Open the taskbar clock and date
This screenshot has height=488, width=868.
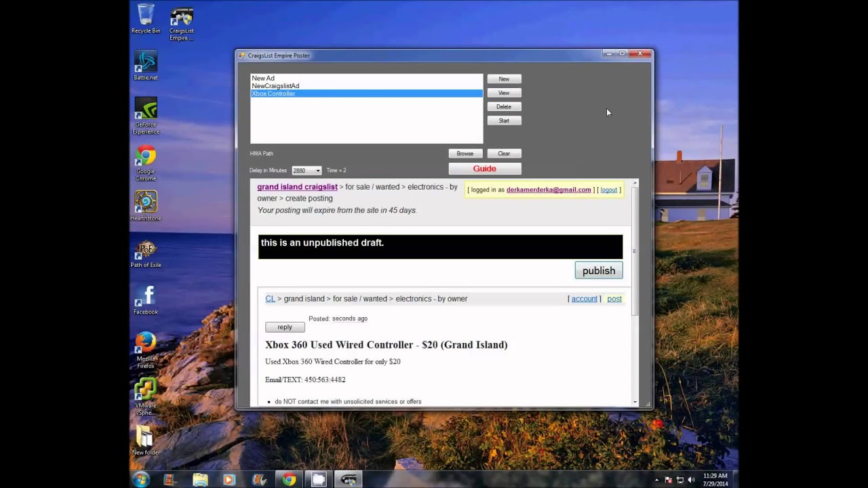pyautogui.click(x=715, y=479)
